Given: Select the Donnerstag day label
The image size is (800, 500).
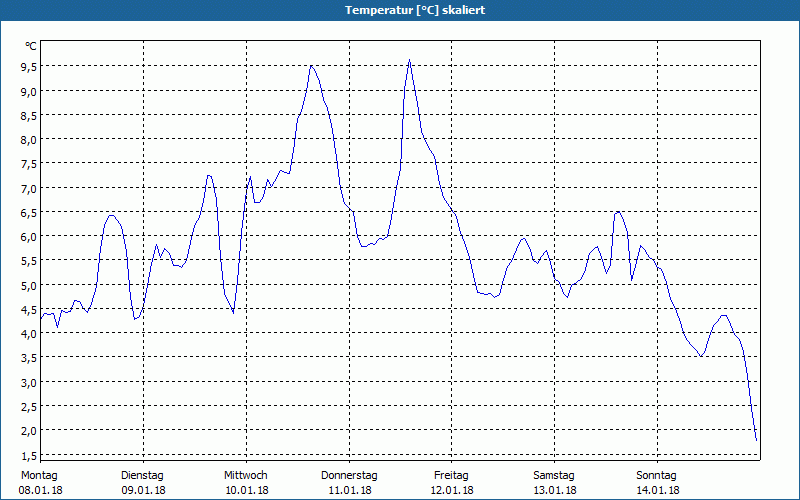Looking at the screenshot, I should click(349, 475).
